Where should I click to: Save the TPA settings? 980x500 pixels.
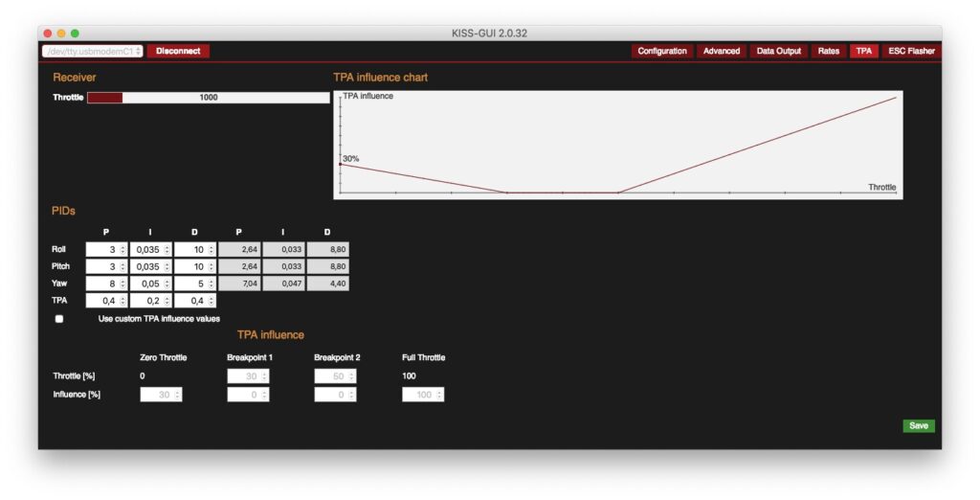click(918, 425)
